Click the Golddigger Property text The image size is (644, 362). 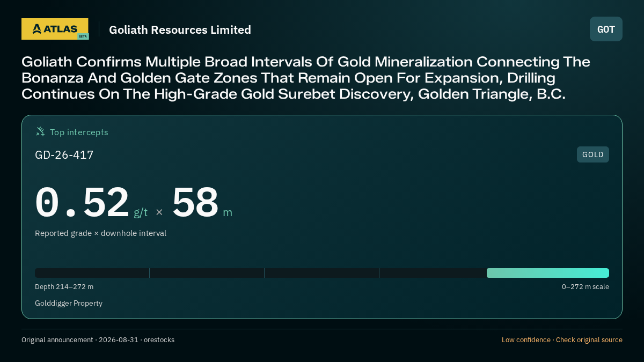coord(69,304)
